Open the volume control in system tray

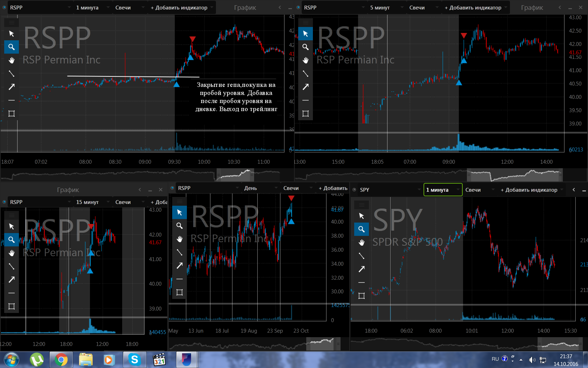tap(532, 360)
